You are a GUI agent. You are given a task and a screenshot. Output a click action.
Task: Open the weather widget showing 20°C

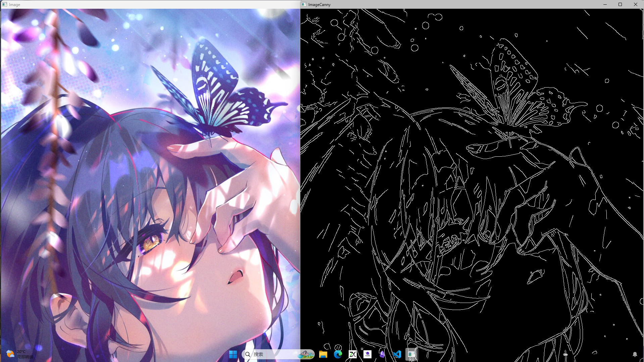tap(20, 354)
